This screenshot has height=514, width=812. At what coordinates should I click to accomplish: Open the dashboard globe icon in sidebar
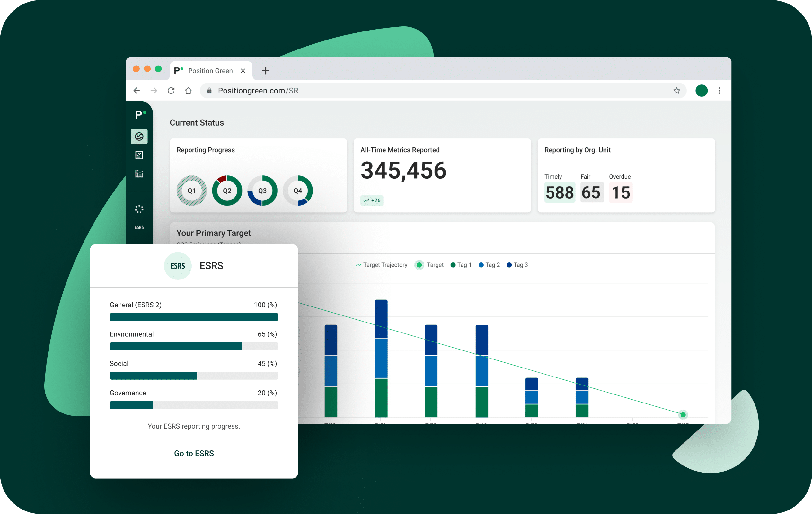[x=139, y=137]
